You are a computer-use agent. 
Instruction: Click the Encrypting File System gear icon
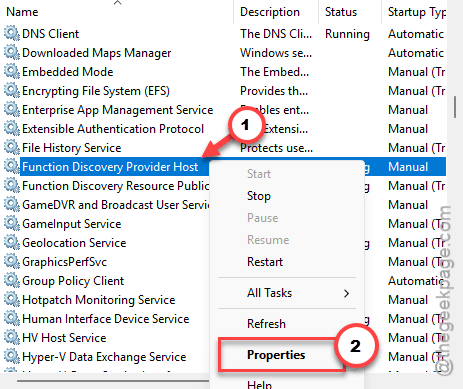point(12,91)
